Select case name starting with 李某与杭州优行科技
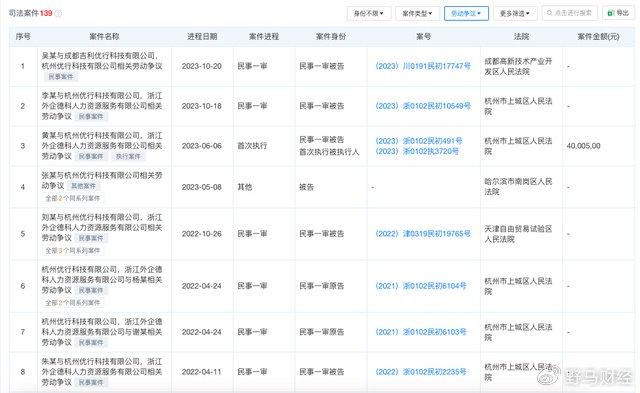Screen dimensions: 640x393 tap(102, 106)
